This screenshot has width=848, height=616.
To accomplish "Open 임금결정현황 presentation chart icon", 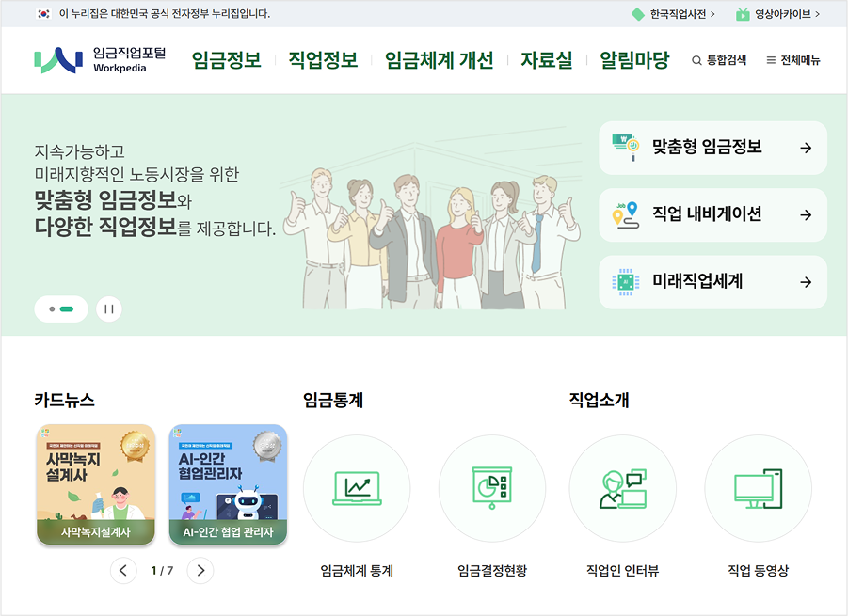I will pyautogui.click(x=492, y=488).
